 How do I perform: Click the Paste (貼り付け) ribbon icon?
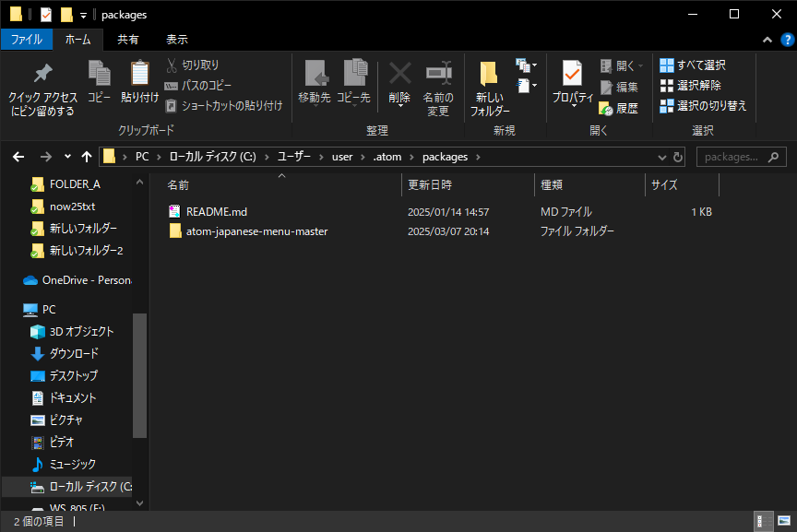140,81
